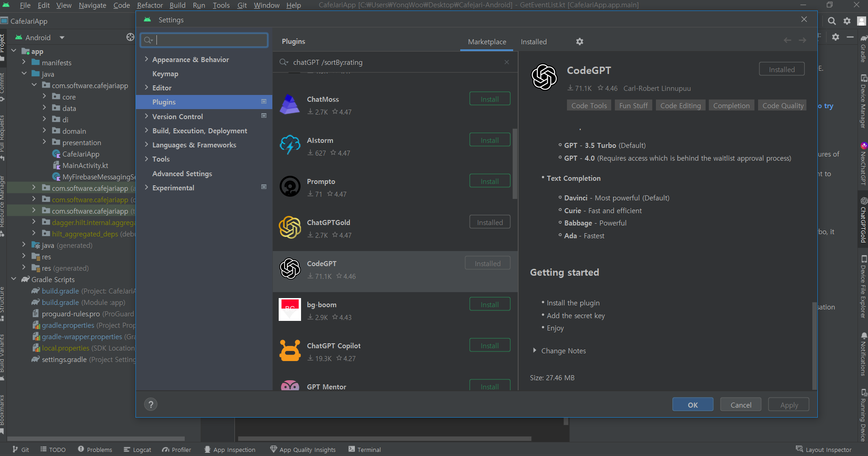Open the Refactor menu
The height and width of the screenshot is (456, 868).
(150, 5)
